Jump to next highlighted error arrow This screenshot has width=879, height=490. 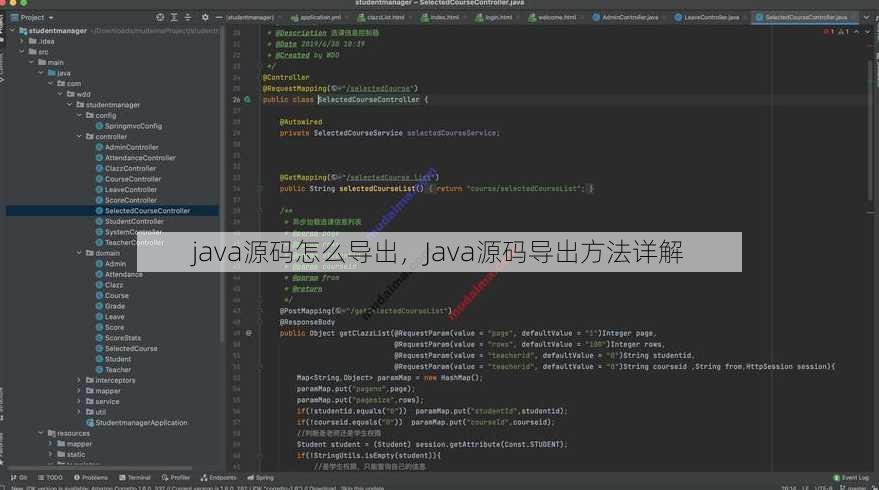pyautogui.click(x=867, y=32)
